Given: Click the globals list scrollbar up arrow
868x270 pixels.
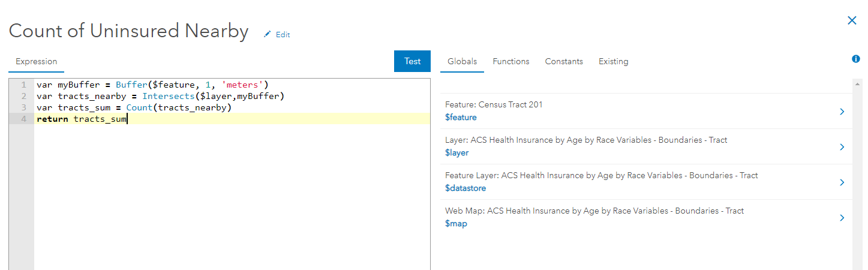Looking at the screenshot, I should [857, 85].
